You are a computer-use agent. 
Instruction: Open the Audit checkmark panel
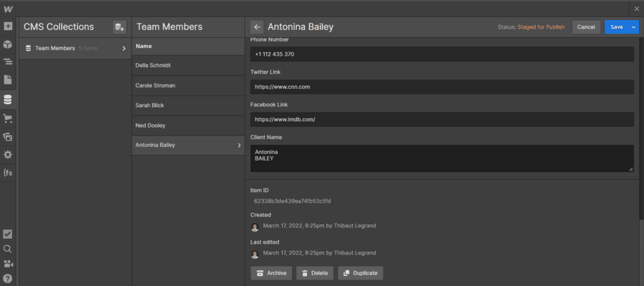click(x=8, y=234)
